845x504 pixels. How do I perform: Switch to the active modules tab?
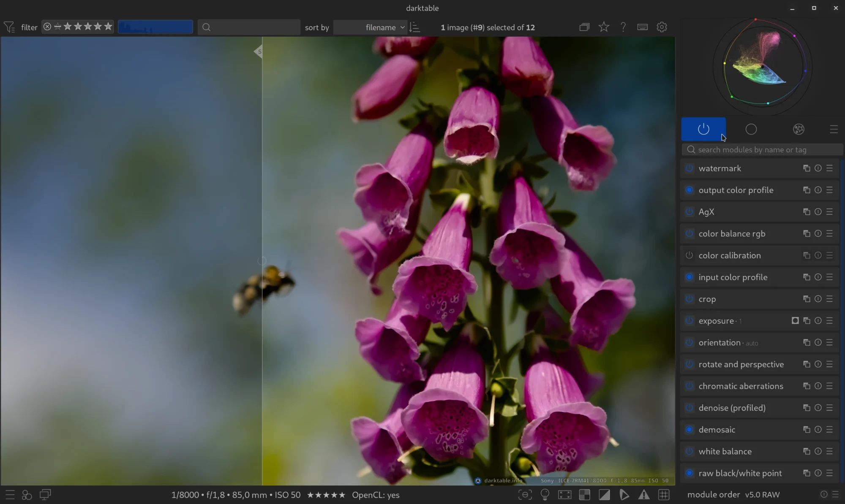[x=703, y=129]
